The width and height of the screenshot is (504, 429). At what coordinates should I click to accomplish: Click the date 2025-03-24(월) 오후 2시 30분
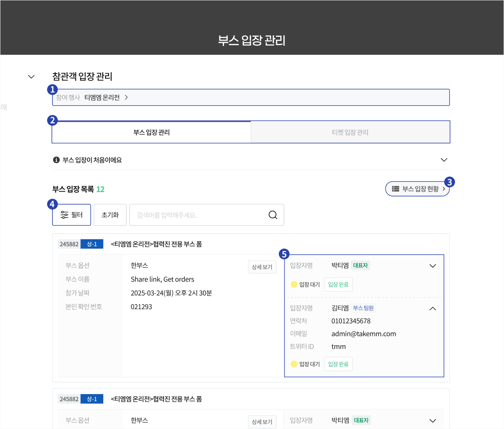(171, 293)
